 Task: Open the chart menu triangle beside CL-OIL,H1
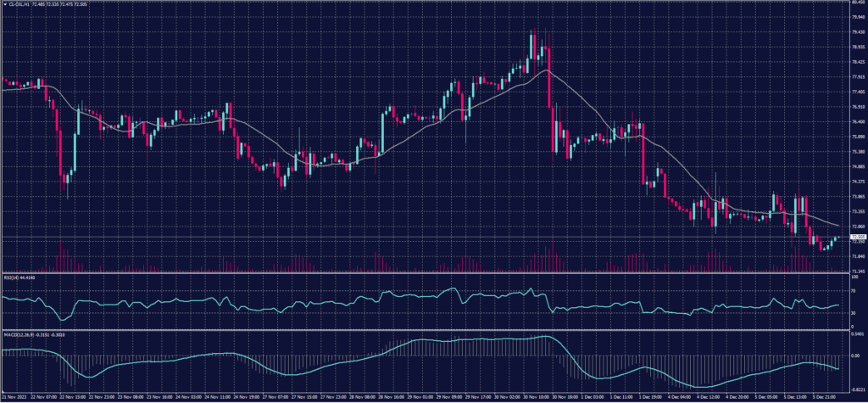(x=3, y=5)
